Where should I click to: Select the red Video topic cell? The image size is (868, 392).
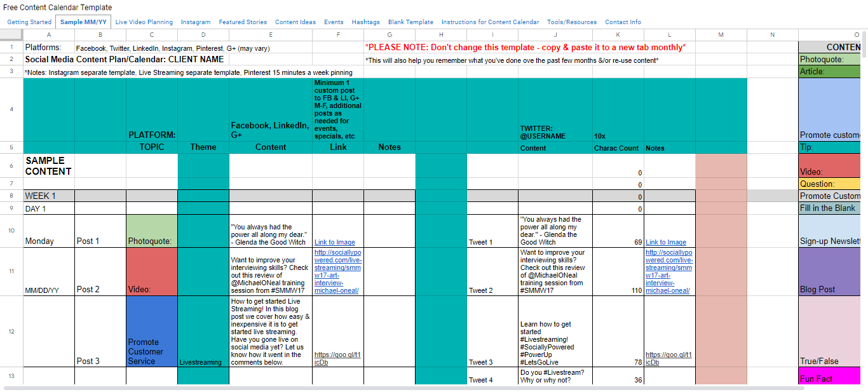pyautogui.click(x=152, y=271)
